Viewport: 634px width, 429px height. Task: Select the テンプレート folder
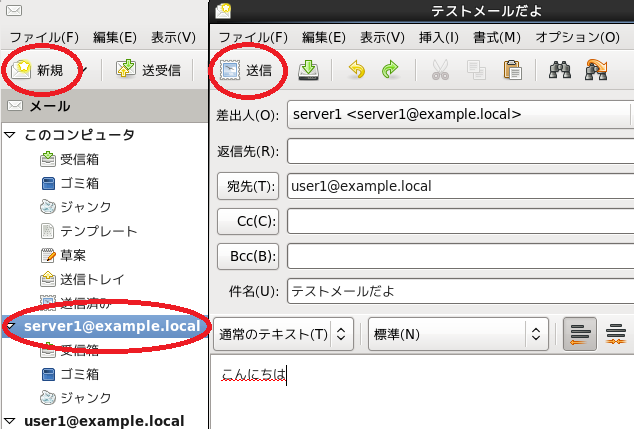[x=89, y=231]
